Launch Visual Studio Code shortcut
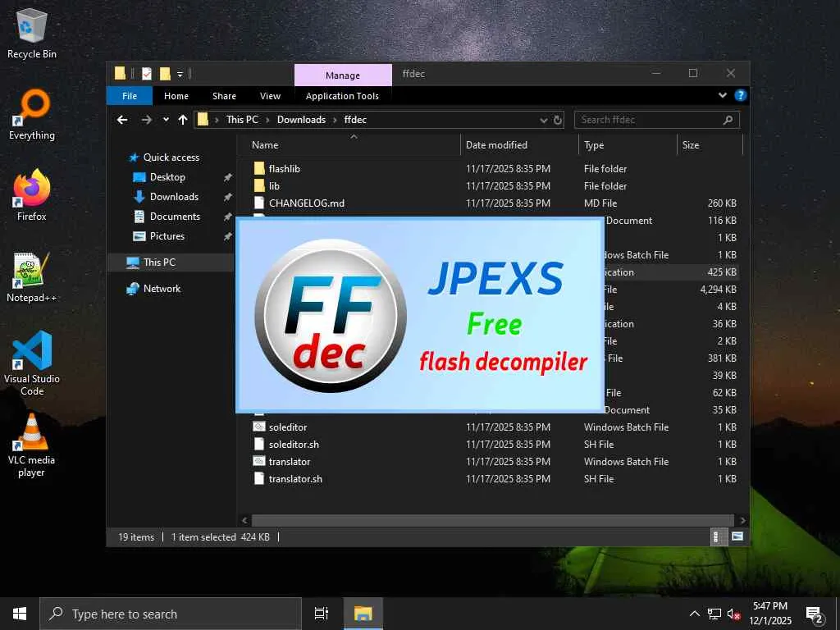Image resolution: width=840 pixels, height=630 pixels. tap(32, 363)
